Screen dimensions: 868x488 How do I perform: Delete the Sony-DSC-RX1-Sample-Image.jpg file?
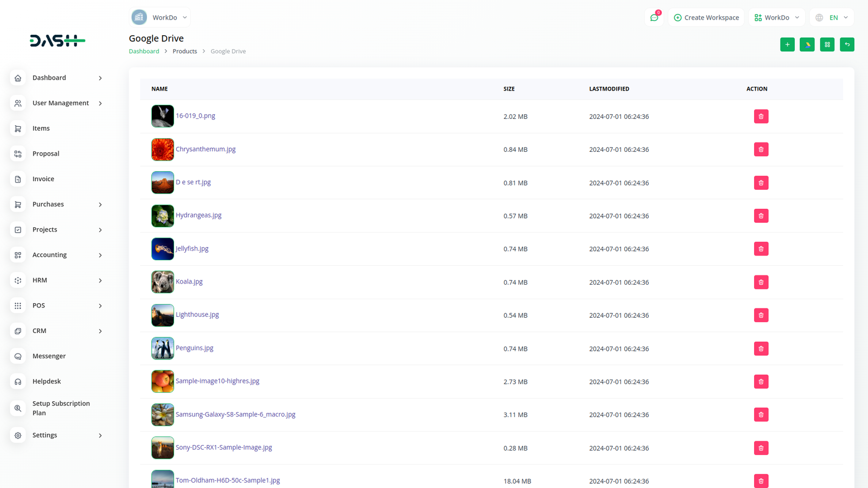(x=761, y=448)
